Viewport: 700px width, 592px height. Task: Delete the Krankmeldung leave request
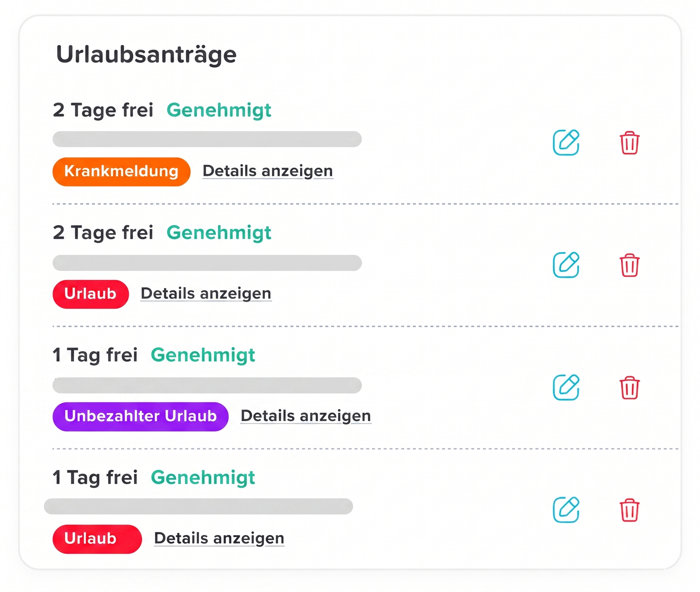tap(629, 143)
